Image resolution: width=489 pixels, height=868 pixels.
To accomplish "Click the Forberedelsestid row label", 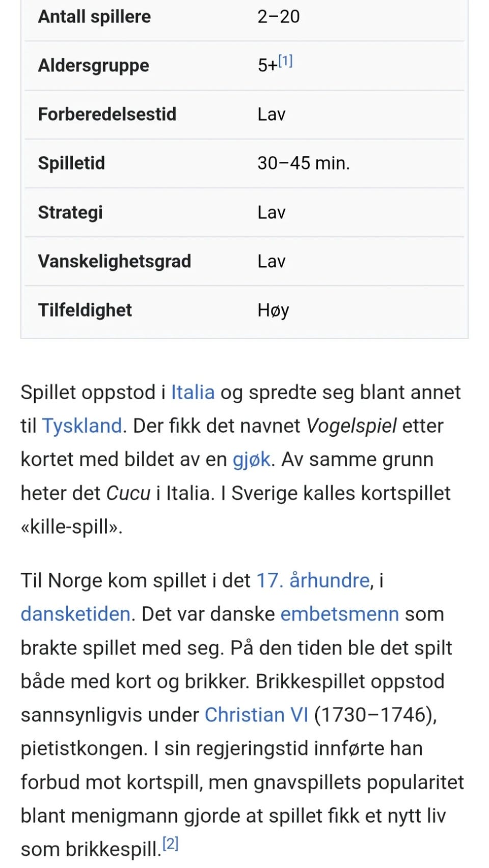I will pos(107,114).
